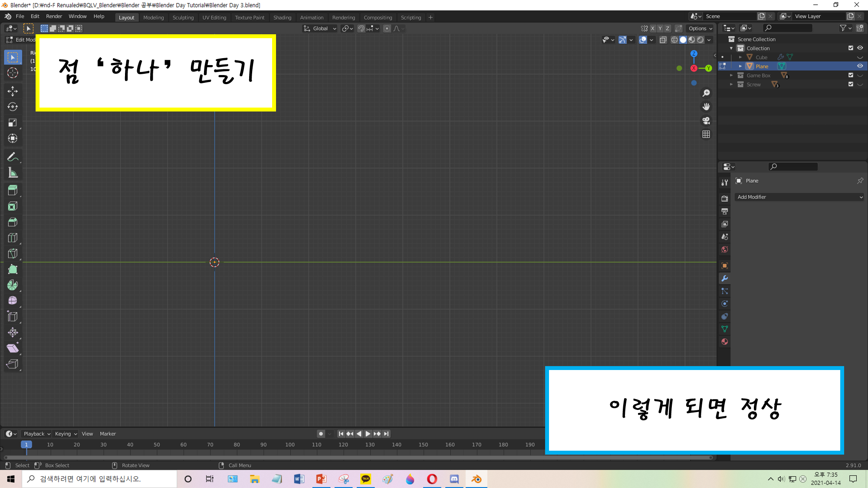The height and width of the screenshot is (488, 868).
Task: Open the Material properties tab icon
Action: [x=724, y=342]
